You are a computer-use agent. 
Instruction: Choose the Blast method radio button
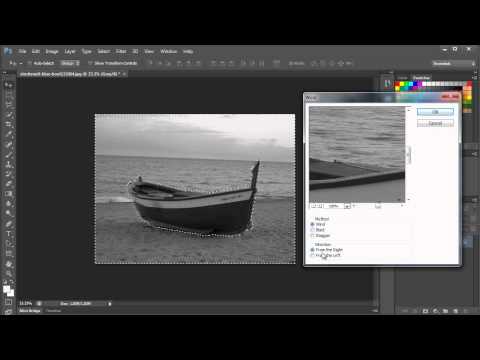[312, 230]
